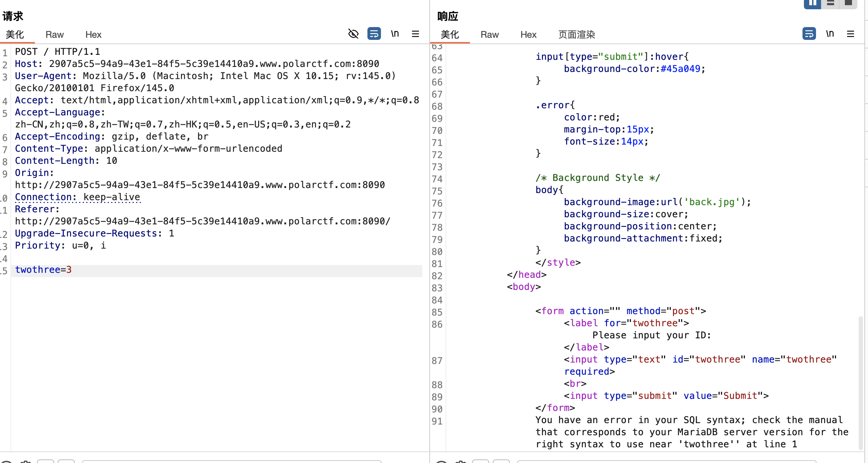Select the response 美化 (Pretty) tab

[450, 35]
